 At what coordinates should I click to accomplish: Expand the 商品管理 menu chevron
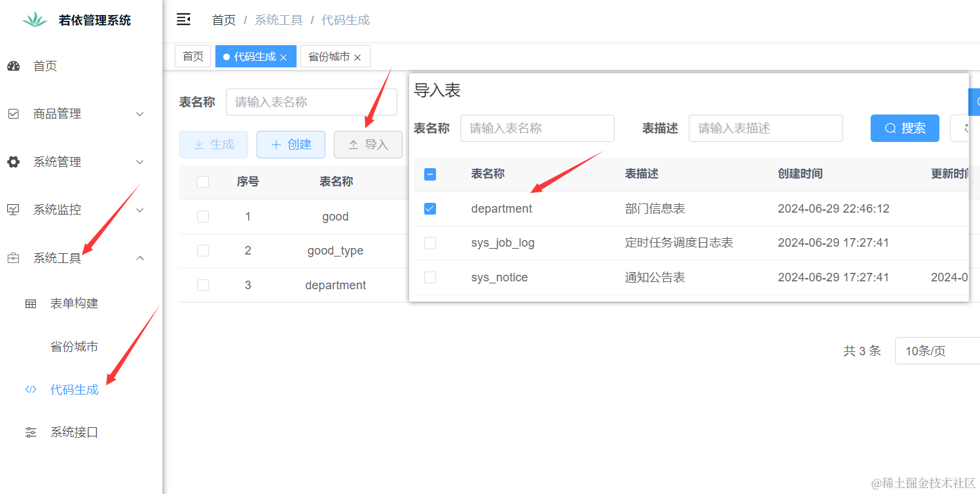point(139,114)
